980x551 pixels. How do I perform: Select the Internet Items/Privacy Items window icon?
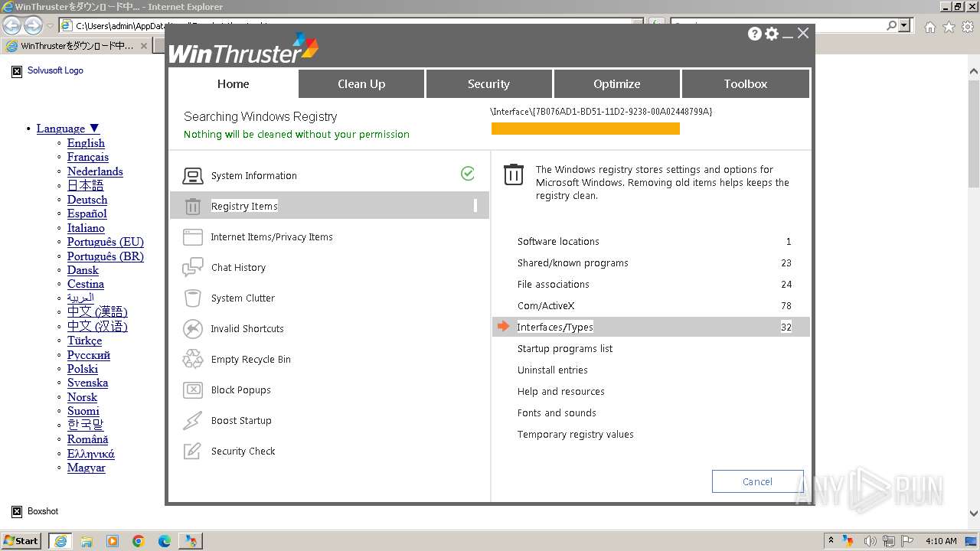click(x=193, y=237)
